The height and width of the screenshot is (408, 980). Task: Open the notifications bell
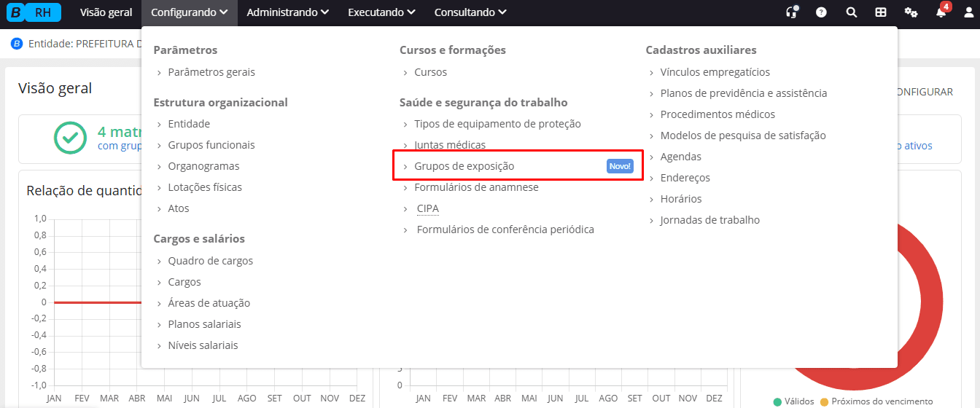941,12
